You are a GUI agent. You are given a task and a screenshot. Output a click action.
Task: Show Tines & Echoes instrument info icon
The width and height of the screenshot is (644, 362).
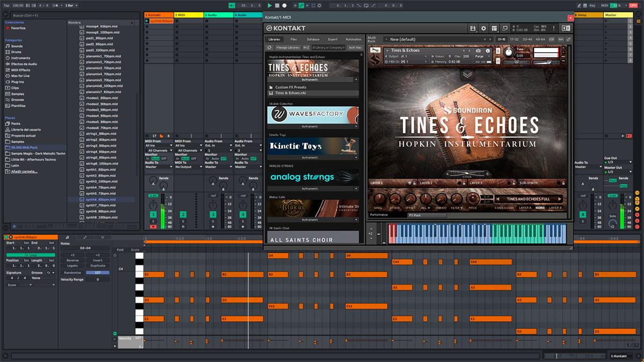pos(487,50)
